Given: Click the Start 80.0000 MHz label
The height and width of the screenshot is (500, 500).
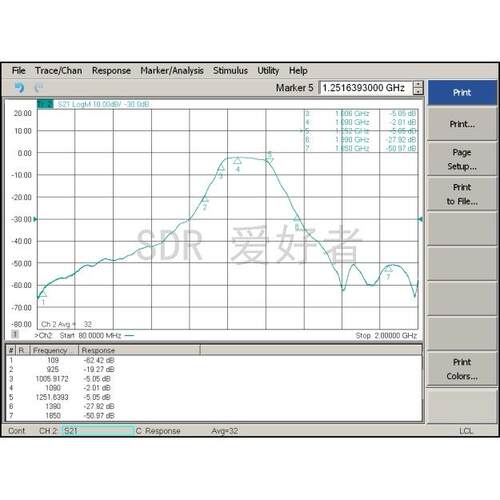Looking at the screenshot, I should [x=90, y=335].
